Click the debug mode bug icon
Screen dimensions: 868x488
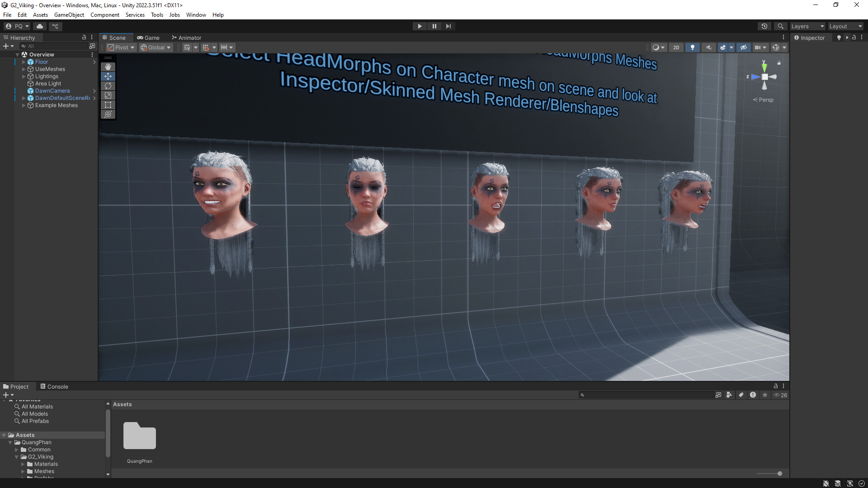[826, 483]
